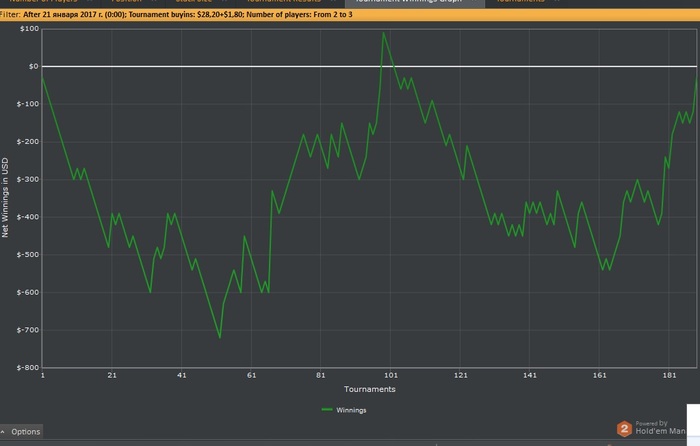The image size is (700, 446).
Task: Click the x-axis label 161
Action: click(600, 375)
